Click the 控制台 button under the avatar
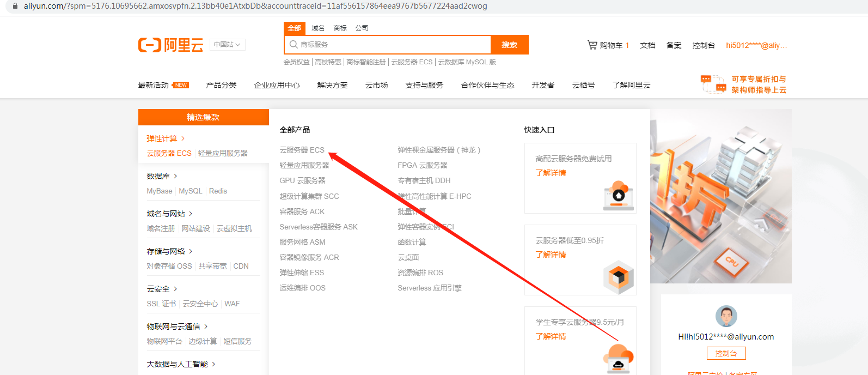This screenshot has width=868, height=375. (726, 353)
